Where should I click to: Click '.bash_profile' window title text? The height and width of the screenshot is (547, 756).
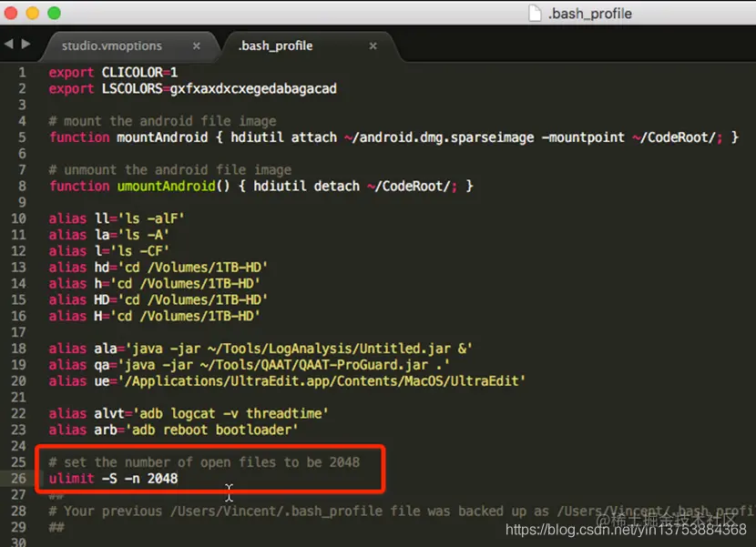(x=589, y=14)
